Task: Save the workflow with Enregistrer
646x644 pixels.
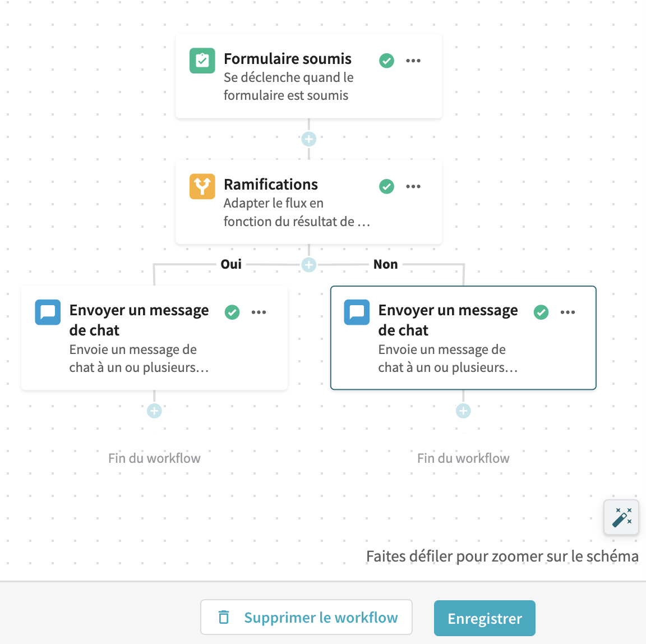Action: [x=484, y=618]
